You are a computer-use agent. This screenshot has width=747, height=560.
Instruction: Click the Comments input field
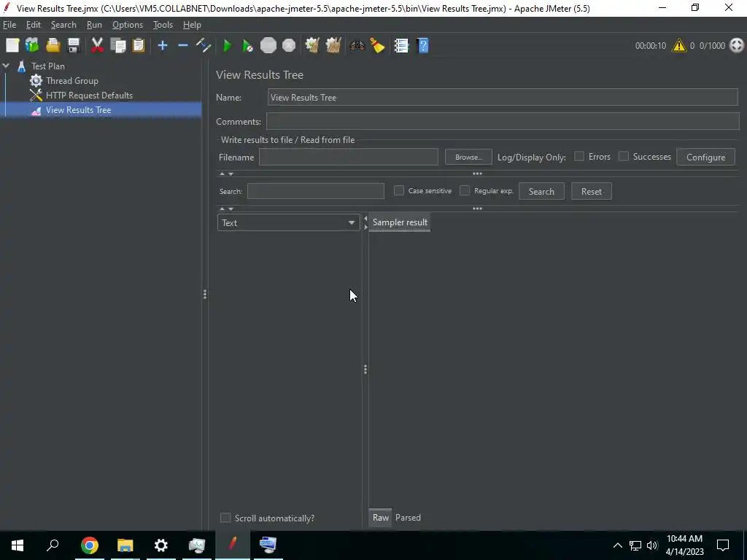tap(503, 121)
